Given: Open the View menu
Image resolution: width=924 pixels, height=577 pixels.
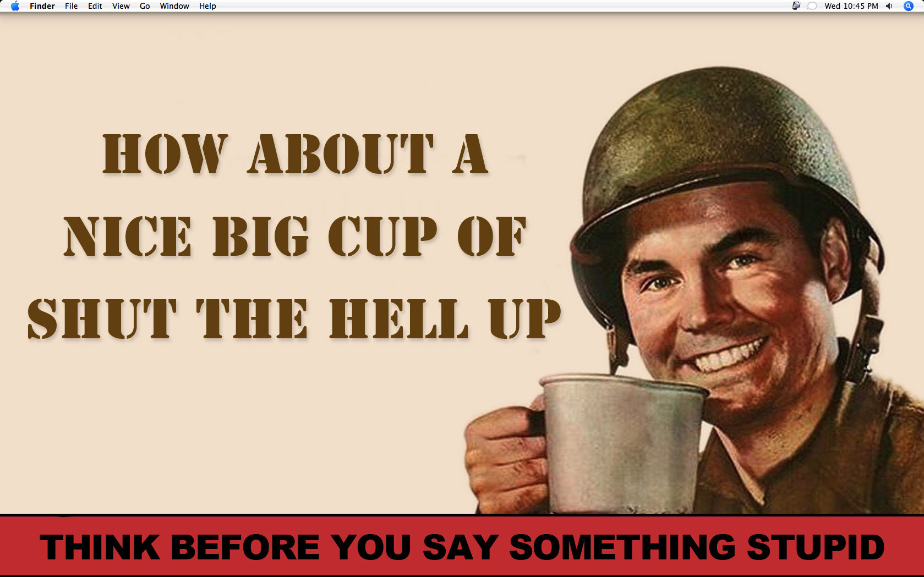Looking at the screenshot, I should tap(121, 6).
